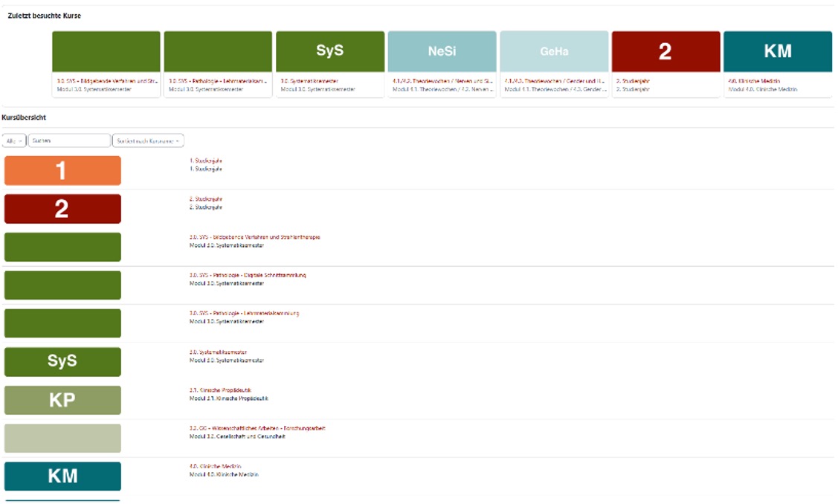The image size is (838, 504).
Task: Open the SyS tile under Zuletzt besuchte Kurse
Action: [329, 49]
